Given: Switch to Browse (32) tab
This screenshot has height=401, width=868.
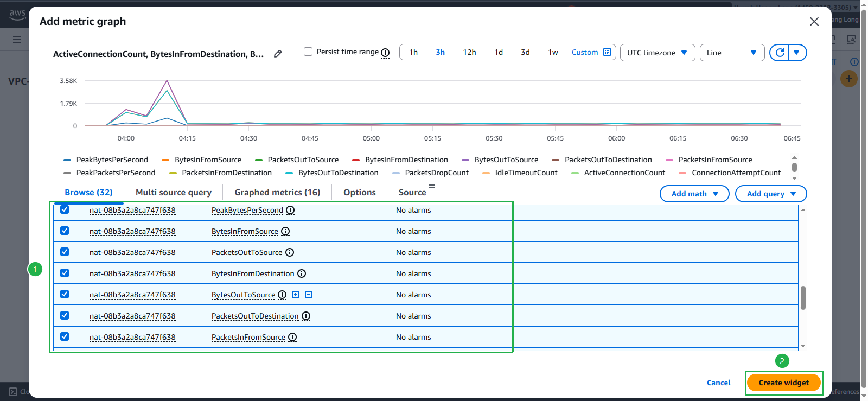Looking at the screenshot, I should coord(88,192).
